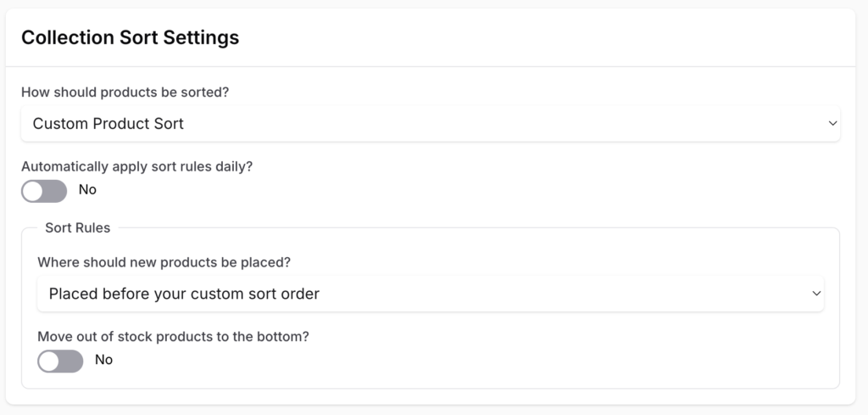
Task: Click "Automatically apply sort rules daily?" label
Action: point(136,166)
